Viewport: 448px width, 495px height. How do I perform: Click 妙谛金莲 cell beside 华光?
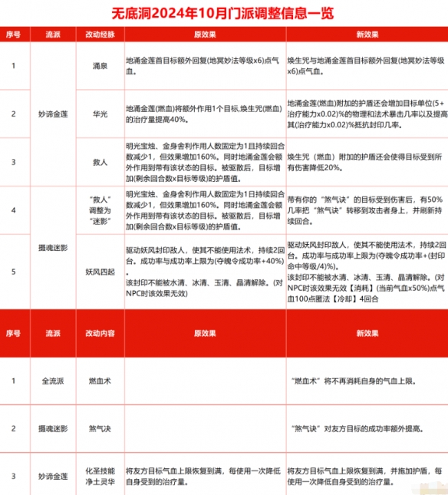point(53,114)
